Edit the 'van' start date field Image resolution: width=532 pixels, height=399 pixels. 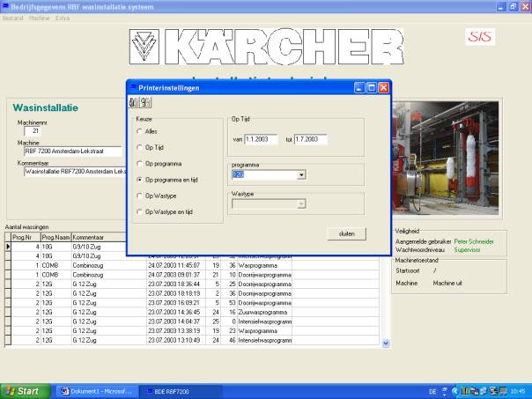click(261, 139)
